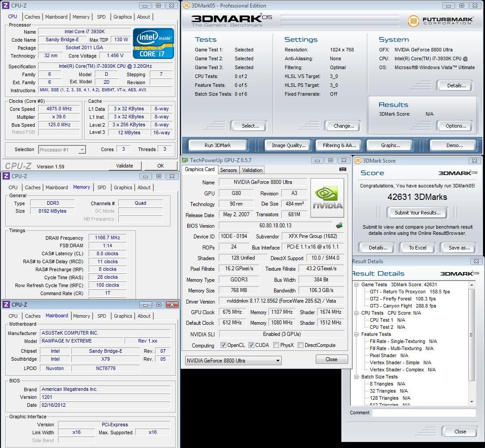Click the Graphs... button
The width and height of the screenshot is (485, 448).
click(390, 145)
